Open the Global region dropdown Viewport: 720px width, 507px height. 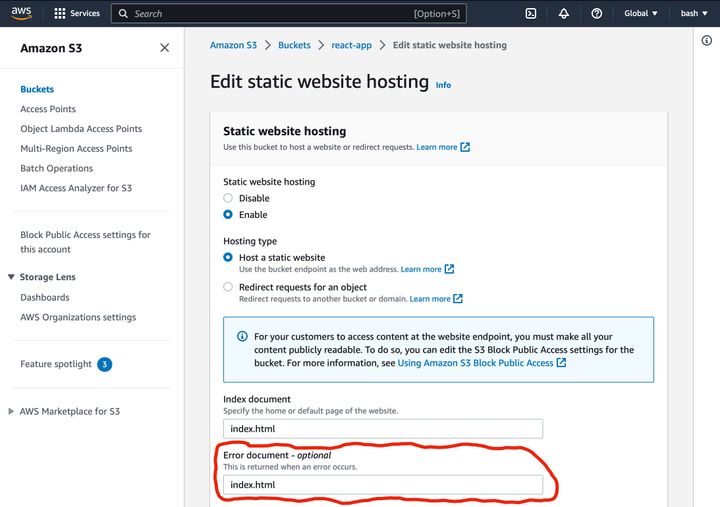(641, 13)
